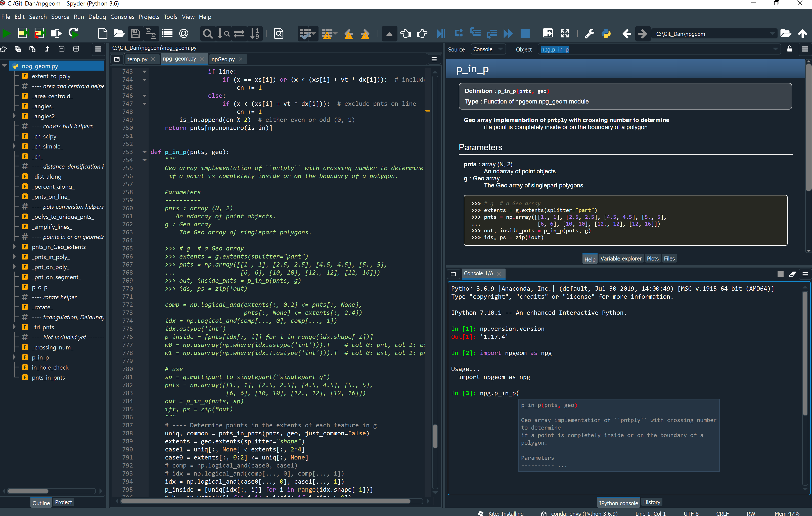Screen dimensions: 812x516
Task: Click the History tab in console
Action: point(650,502)
